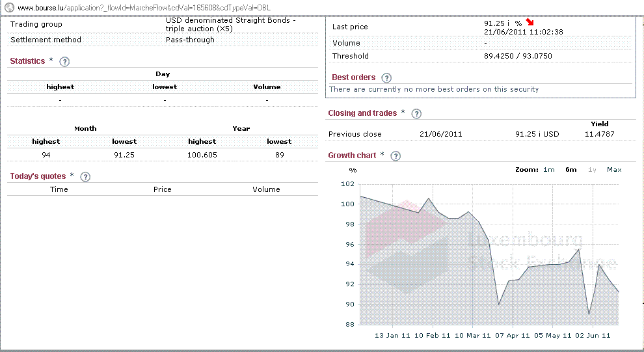Click the Price column header in Today's quotes
This screenshot has height=352, width=644.
163,189
